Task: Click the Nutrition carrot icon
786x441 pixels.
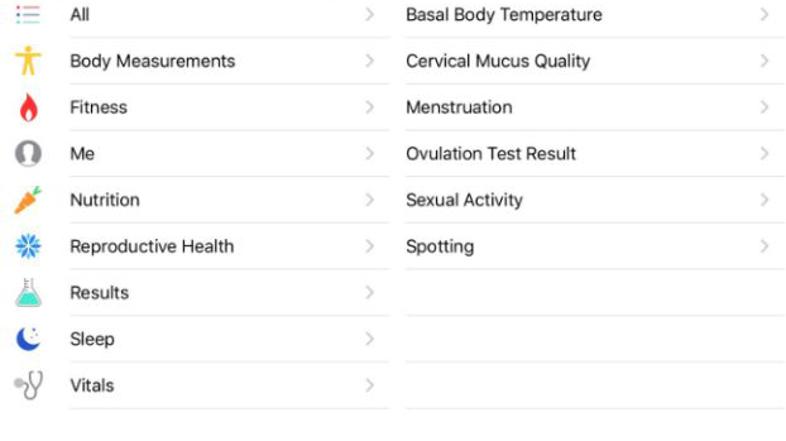Action: (28, 199)
